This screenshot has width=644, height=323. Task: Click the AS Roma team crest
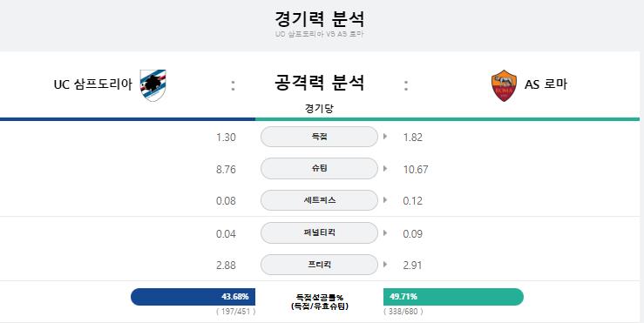(x=504, y=85)
